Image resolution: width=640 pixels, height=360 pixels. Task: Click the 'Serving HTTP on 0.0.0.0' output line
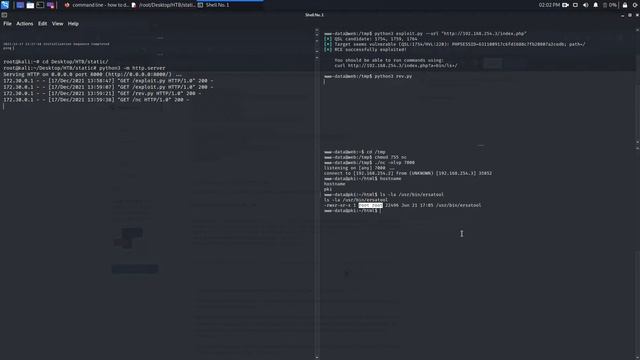pos(92,75)
